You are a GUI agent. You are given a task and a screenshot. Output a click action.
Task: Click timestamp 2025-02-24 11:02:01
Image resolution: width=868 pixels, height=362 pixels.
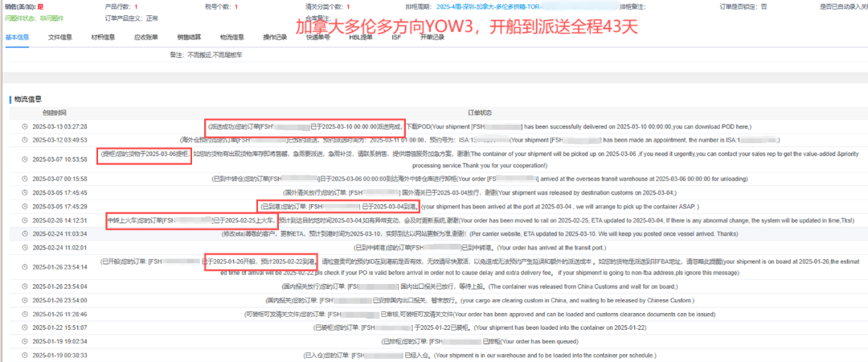pyautogui.click(x=59, y=248)
